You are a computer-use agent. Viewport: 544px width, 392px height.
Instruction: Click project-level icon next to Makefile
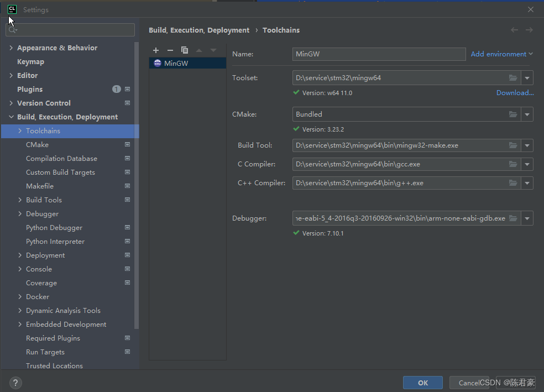coord(127,186)
